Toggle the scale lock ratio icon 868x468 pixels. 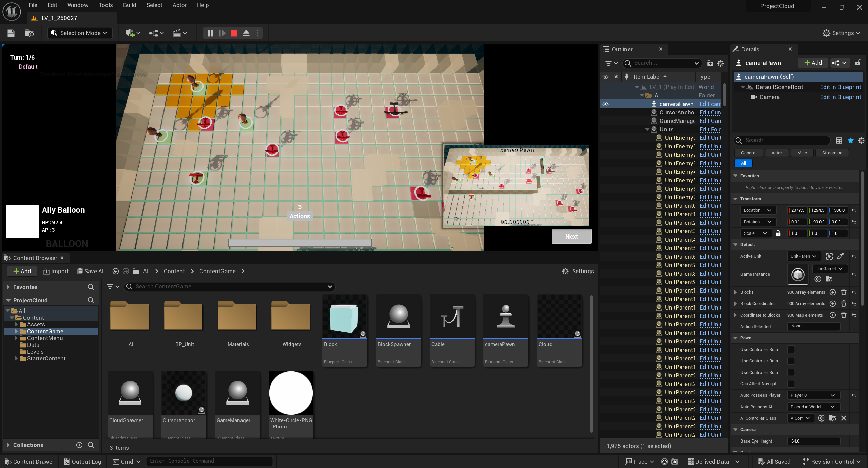pos(778,233)
